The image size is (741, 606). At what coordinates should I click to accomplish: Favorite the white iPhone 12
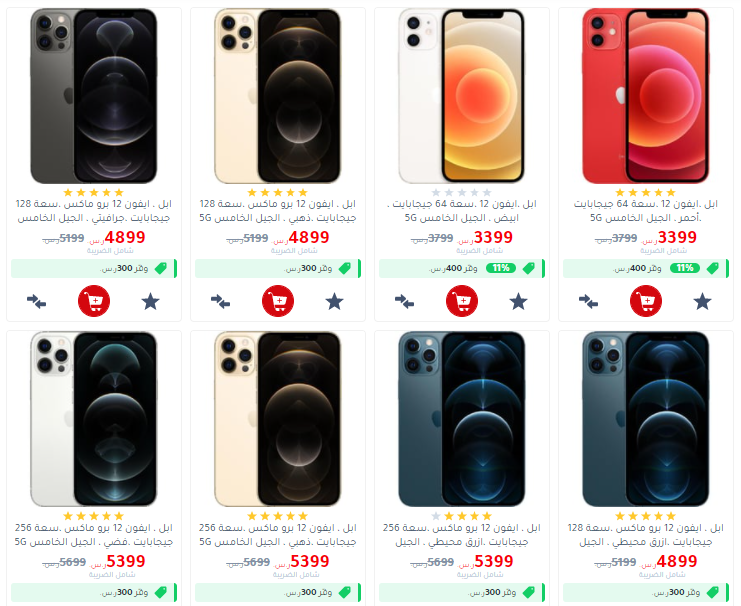518,302
